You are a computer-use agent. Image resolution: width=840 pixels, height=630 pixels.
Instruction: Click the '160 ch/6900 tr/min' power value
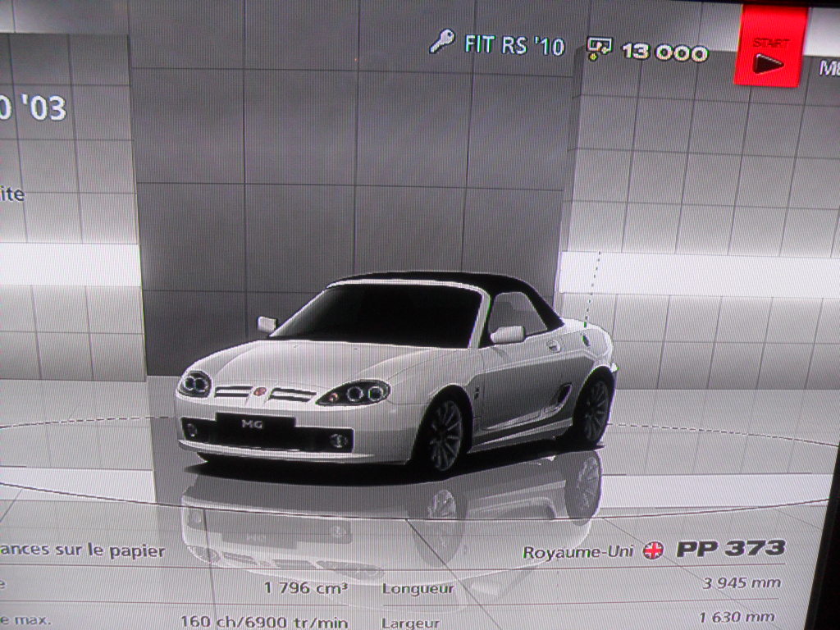point(264,622)
